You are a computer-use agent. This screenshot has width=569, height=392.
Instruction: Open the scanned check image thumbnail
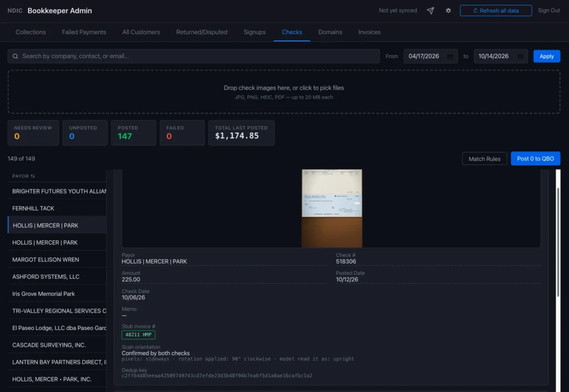click(x=332, y=208)
